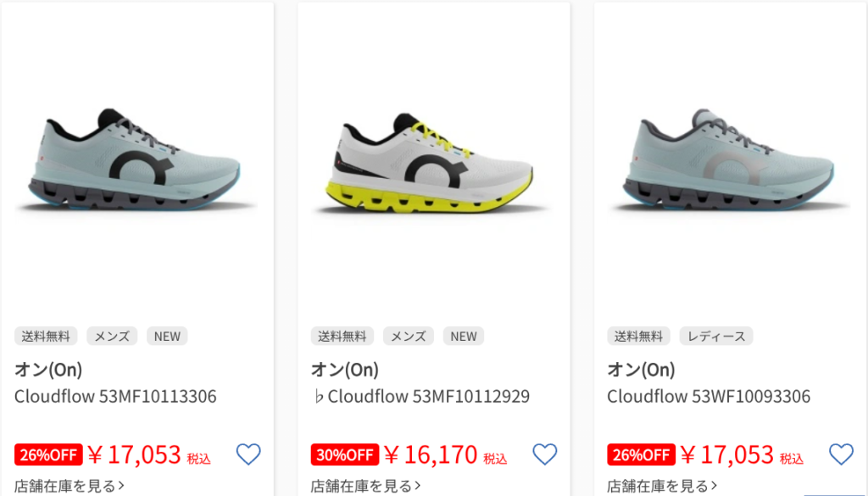Open the women's light blue shoe image
The image size is (868, 496).
coord(729,160)
